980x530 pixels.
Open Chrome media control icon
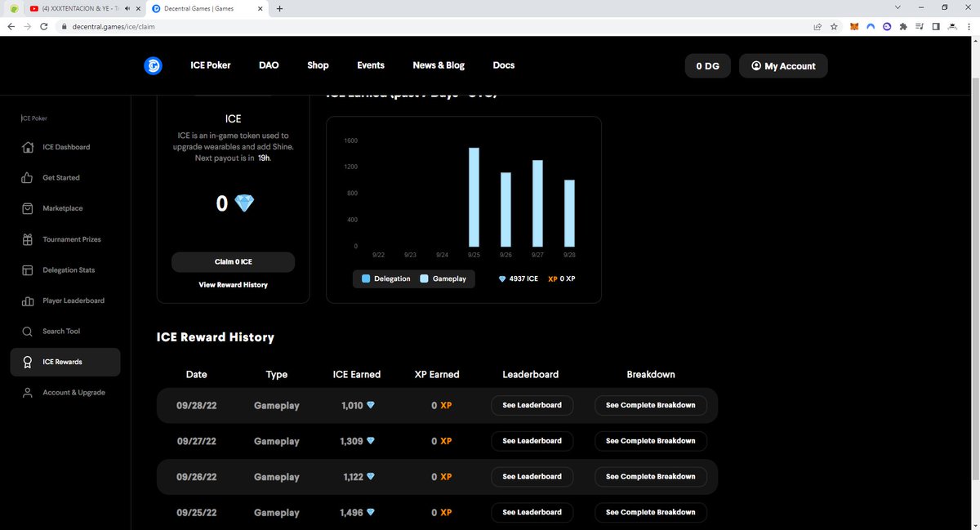click(x=919, y=26)
